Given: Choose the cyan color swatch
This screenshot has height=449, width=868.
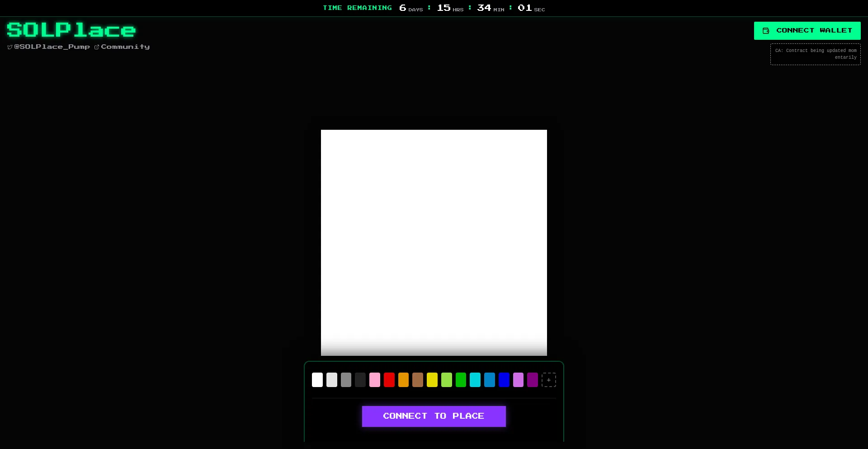Looking at the screenshot, I should [x=475, y=380].
